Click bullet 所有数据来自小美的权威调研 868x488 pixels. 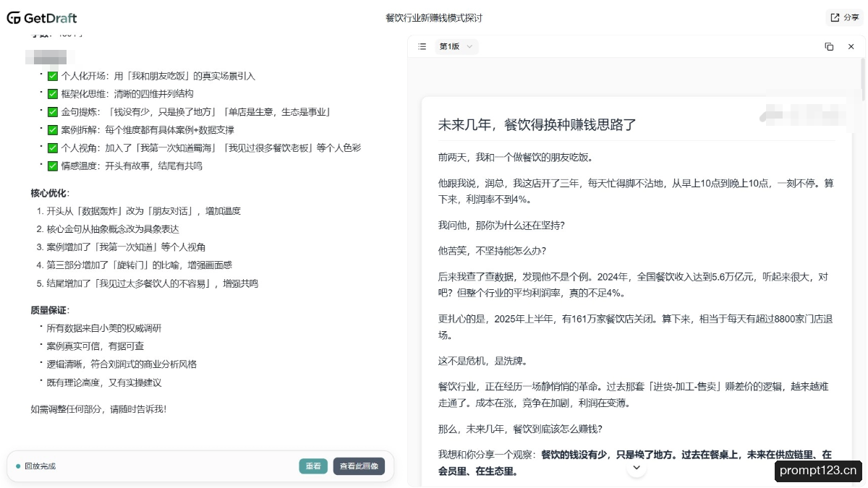[x=104, y=328]
